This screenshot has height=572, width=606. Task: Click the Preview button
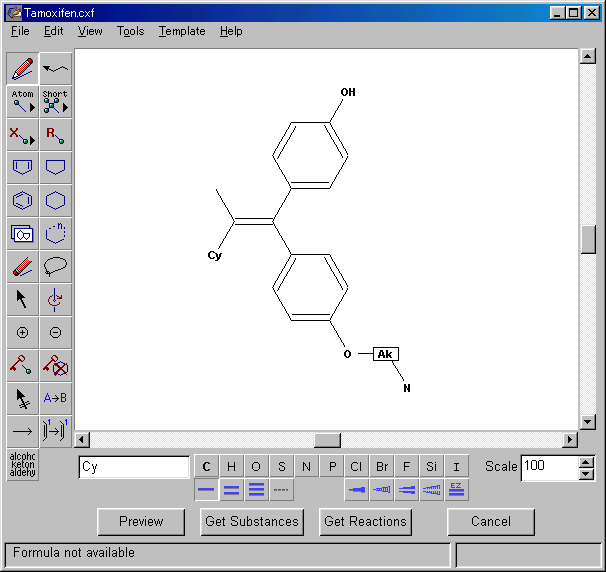tap(141, 522)
